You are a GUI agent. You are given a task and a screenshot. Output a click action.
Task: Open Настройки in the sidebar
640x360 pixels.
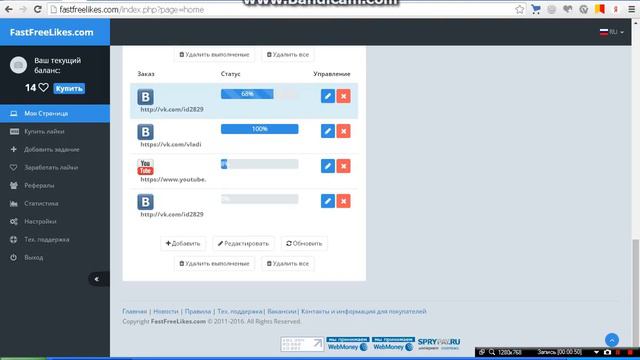pos(55,221)
